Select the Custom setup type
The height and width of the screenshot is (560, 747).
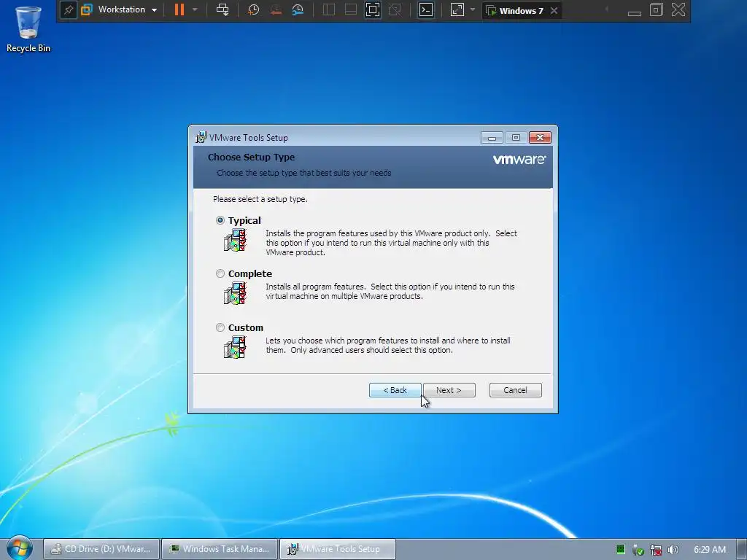pos(220,327)
